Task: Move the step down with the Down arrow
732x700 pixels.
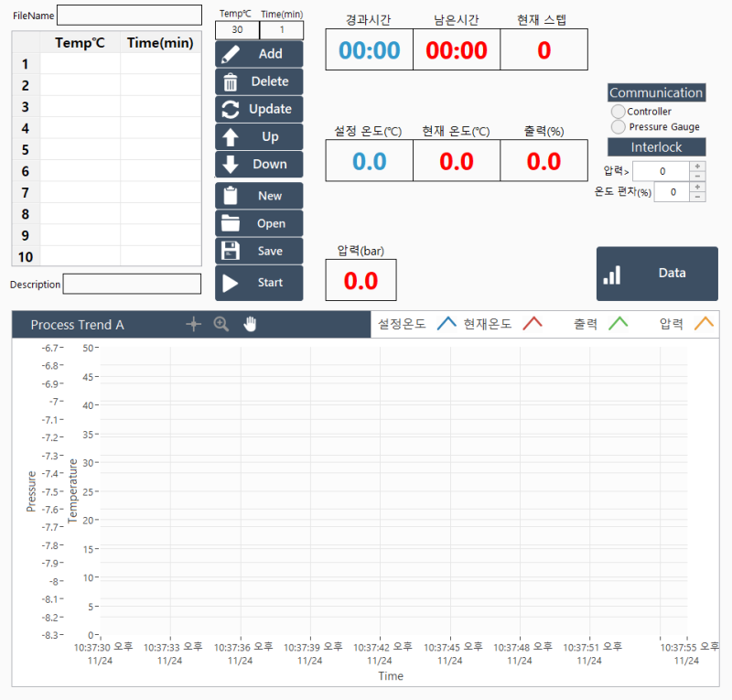Action: pos(259,165)
